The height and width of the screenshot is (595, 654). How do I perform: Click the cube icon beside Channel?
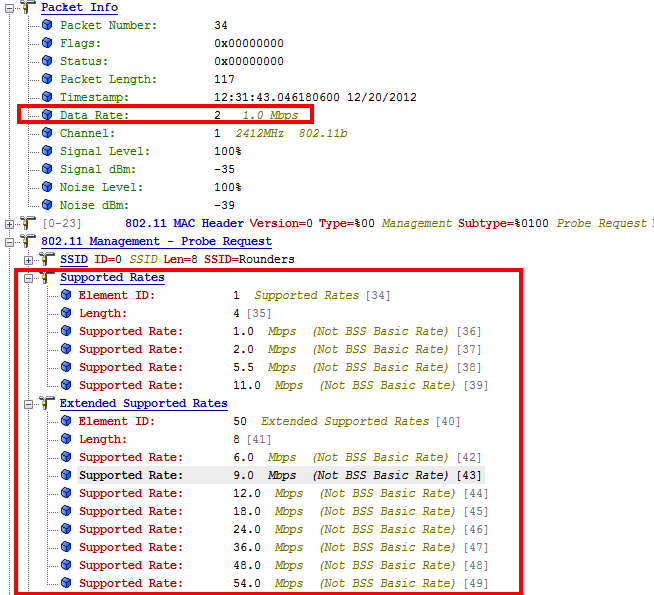(47, 133)
